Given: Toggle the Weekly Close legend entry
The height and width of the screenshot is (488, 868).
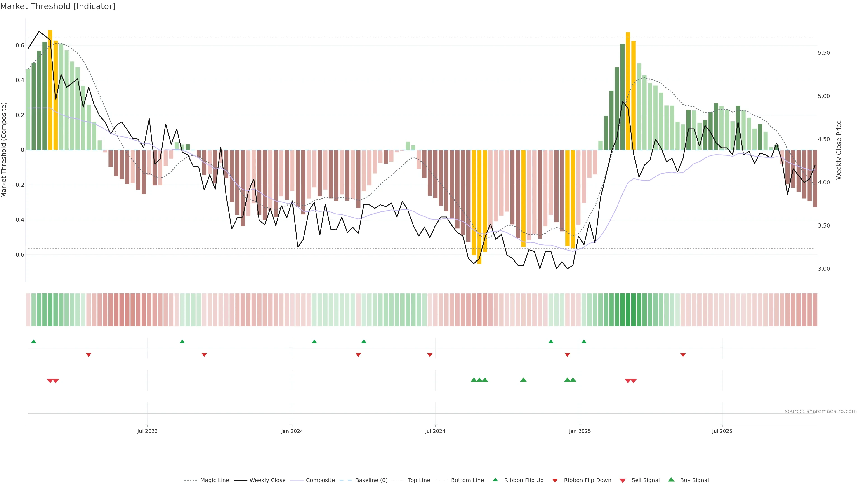Looking at the screenshot, I should point(267,480).
